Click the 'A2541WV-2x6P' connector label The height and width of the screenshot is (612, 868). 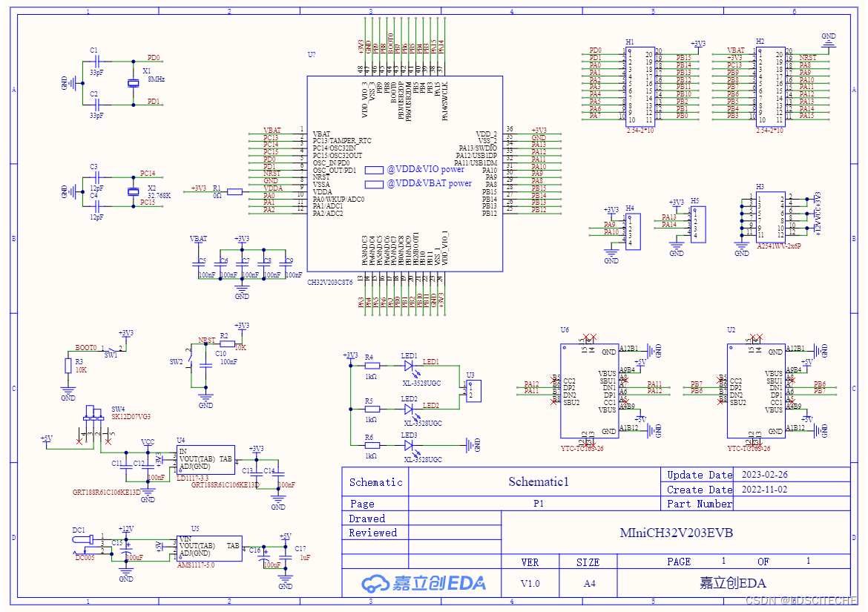point(779,247)
